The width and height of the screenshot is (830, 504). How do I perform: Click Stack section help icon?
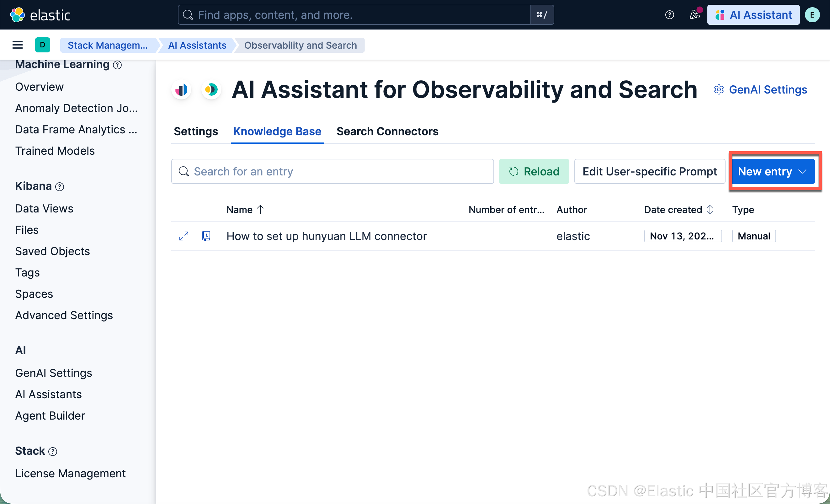[53, 452]
